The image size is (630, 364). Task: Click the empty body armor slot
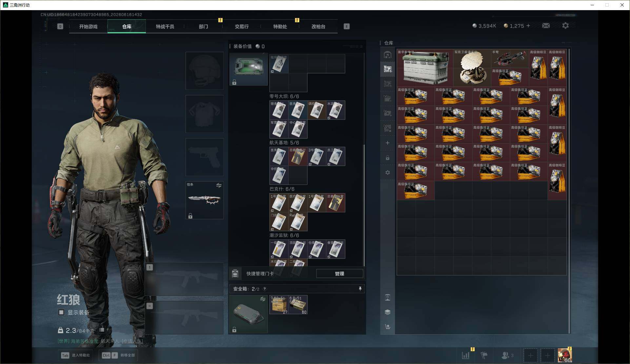pos(205,114)
